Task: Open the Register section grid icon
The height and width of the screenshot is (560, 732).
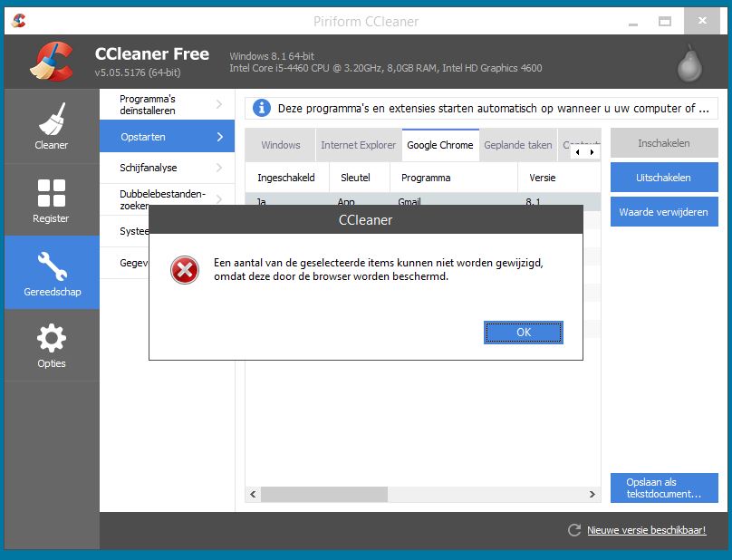Action: tap(52, 192)
